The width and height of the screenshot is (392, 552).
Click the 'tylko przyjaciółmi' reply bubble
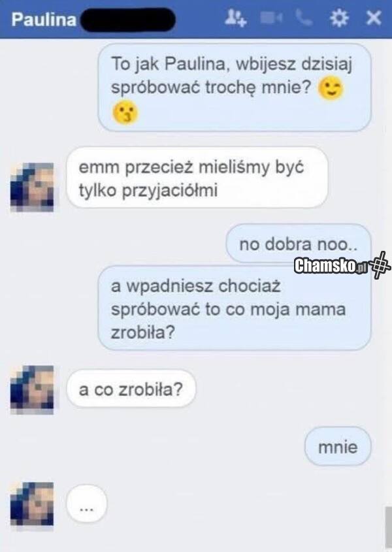197,178
